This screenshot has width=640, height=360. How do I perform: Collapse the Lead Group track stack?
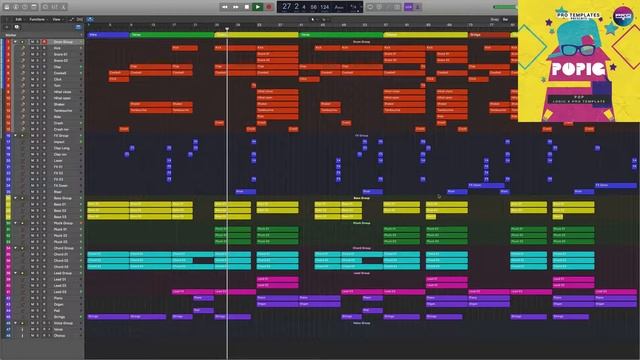coord(16,273)
